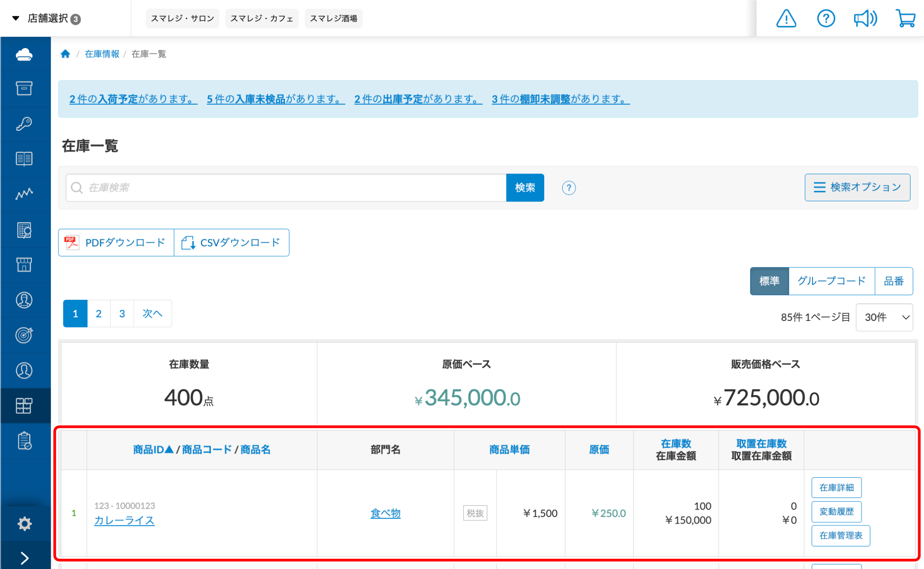Click the help icon beside search button
The width and height of the screenshot is (924, 569).
pos(569,188)
